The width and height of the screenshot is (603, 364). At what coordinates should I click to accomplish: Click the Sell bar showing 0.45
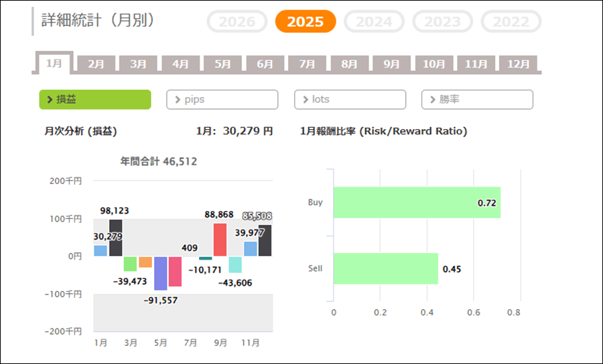pos(385,268)
